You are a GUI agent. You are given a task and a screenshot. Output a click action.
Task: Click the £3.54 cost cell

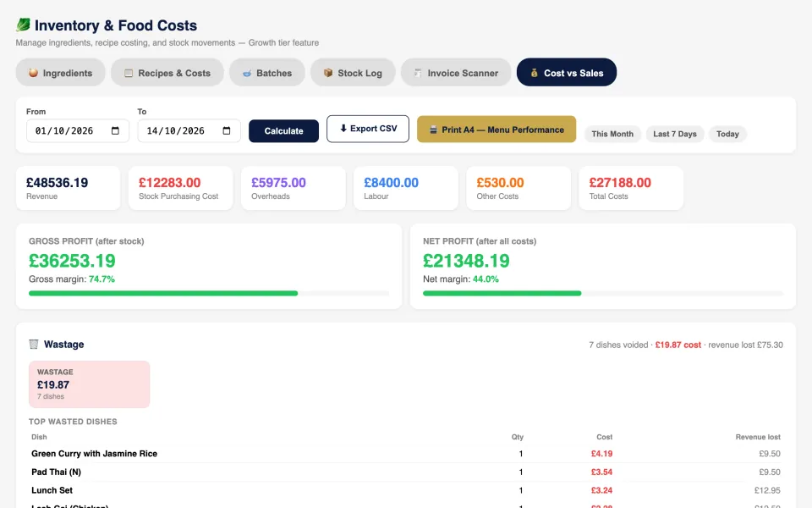click(x=601, y=472)
